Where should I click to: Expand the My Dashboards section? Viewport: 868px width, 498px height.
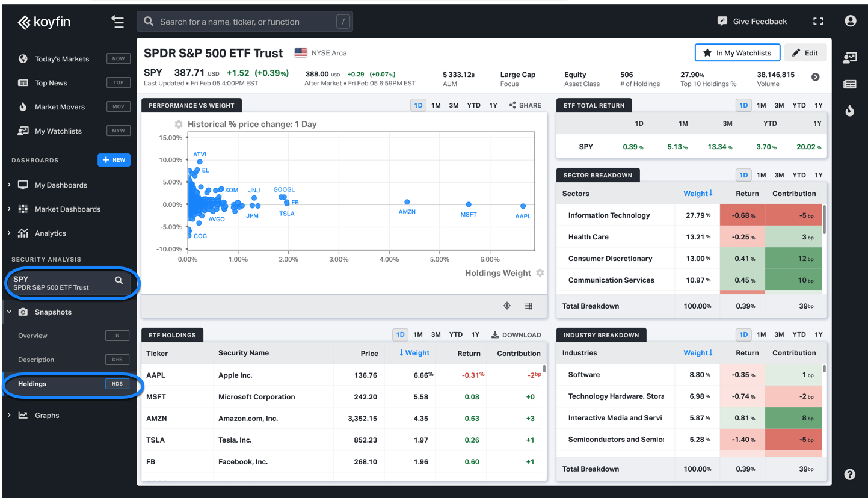click(8, 185)
